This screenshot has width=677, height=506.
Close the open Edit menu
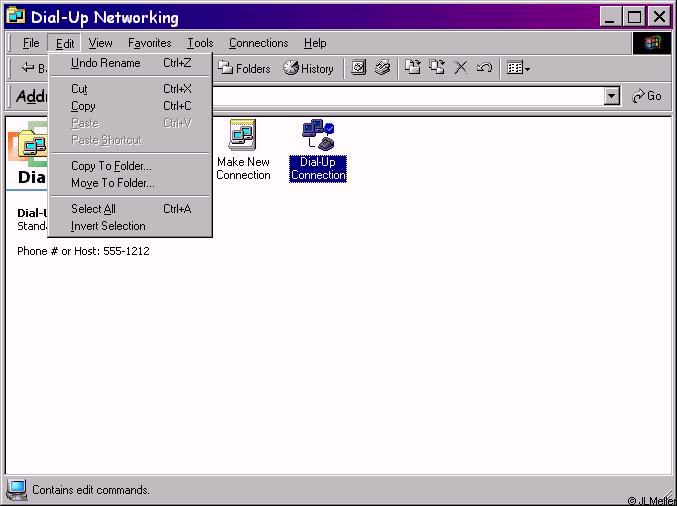65,43
